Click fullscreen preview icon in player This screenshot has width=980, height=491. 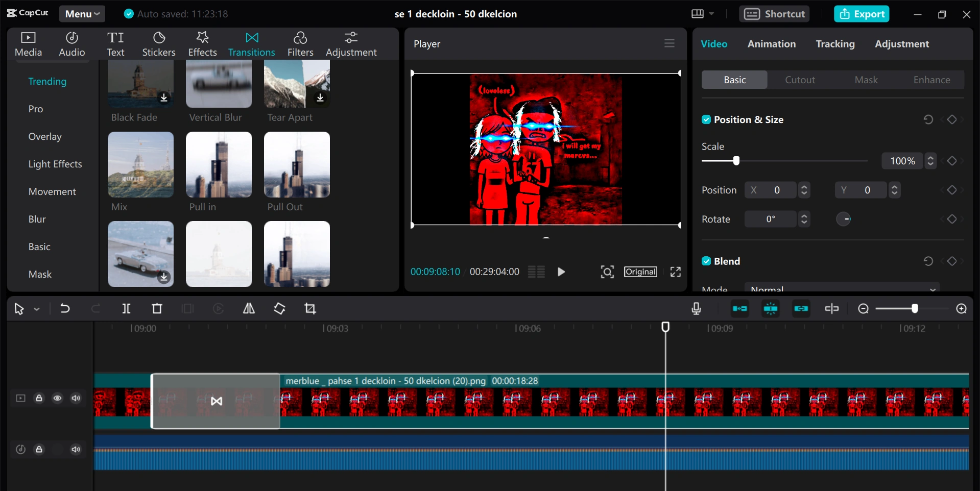[675, 272]
